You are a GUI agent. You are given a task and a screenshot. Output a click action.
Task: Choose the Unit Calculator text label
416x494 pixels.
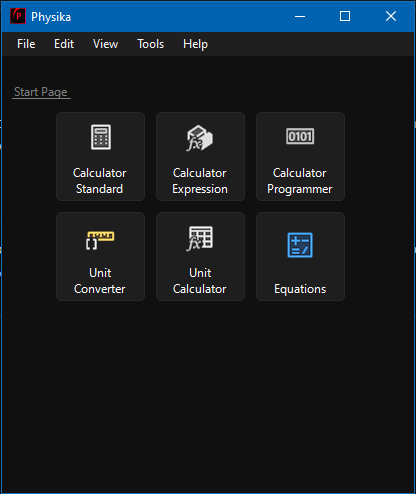[200, 281]
